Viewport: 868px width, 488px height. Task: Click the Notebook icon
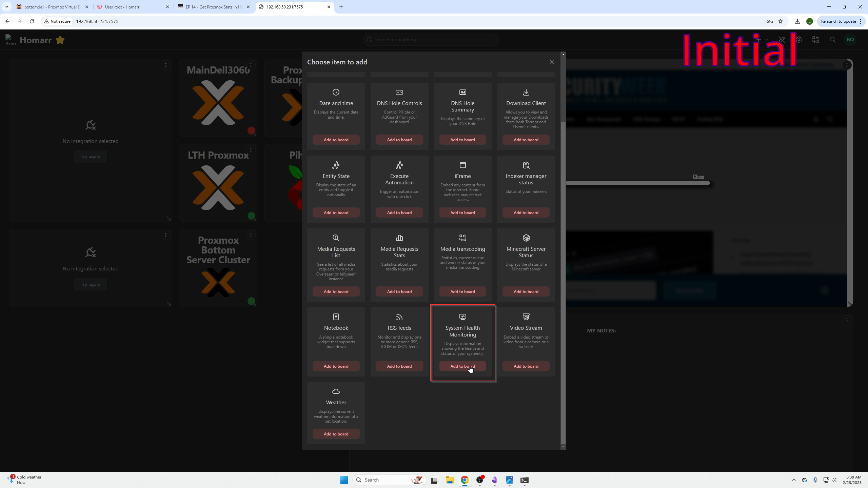point(336,317)
